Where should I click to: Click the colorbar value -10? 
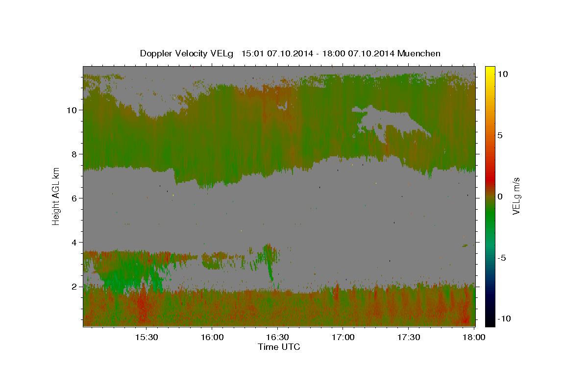click(504, 319)
